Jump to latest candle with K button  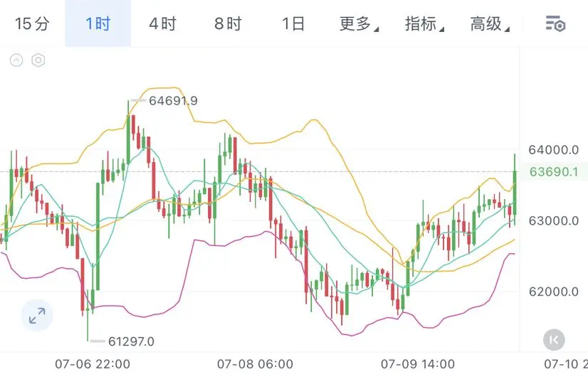554,340
